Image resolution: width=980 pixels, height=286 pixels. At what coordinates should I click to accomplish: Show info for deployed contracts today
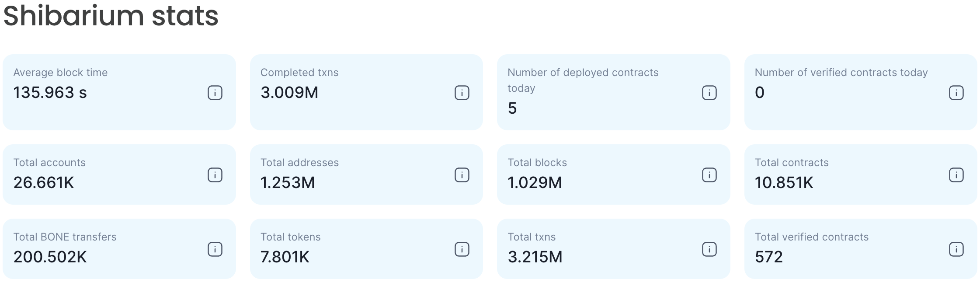[709, 93]
